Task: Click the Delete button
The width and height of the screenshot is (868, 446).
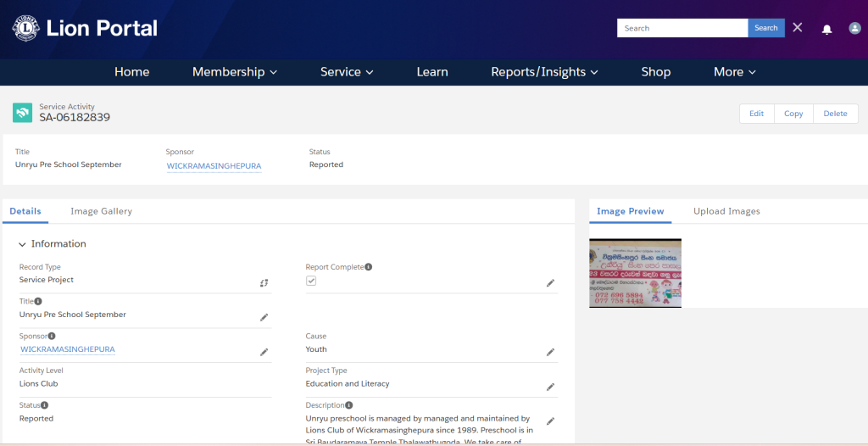Action: tap(835, 114)
